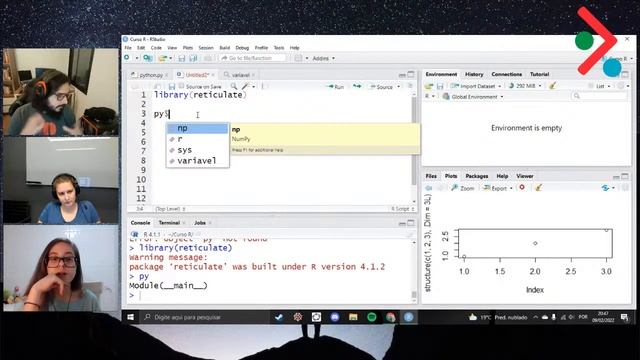Open the 292 MiB memory usage dropdown
640x360 pixels.
[x=525, y=86]
